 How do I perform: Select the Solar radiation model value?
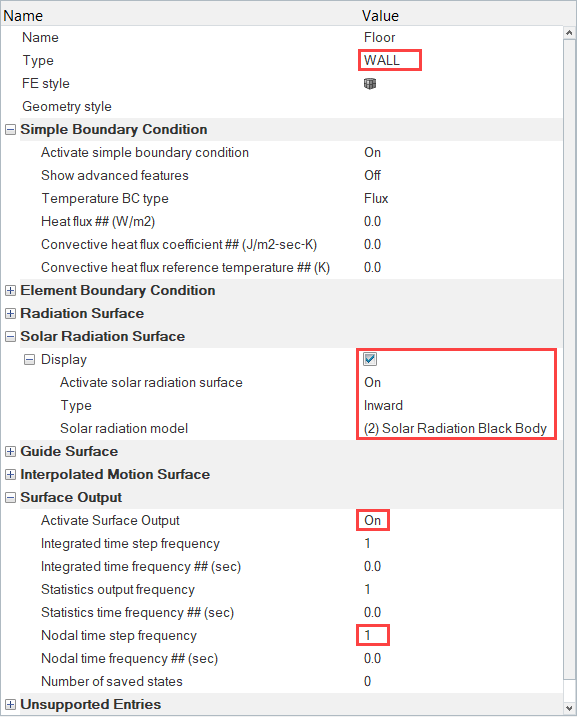(x=455, y=428)
